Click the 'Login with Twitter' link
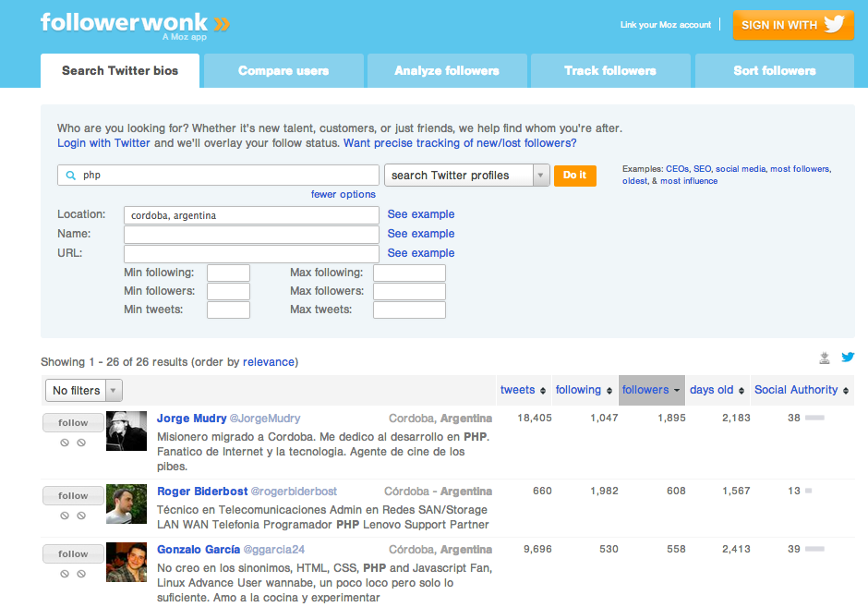This screenshot has width=868, height=607. [103, 143]
